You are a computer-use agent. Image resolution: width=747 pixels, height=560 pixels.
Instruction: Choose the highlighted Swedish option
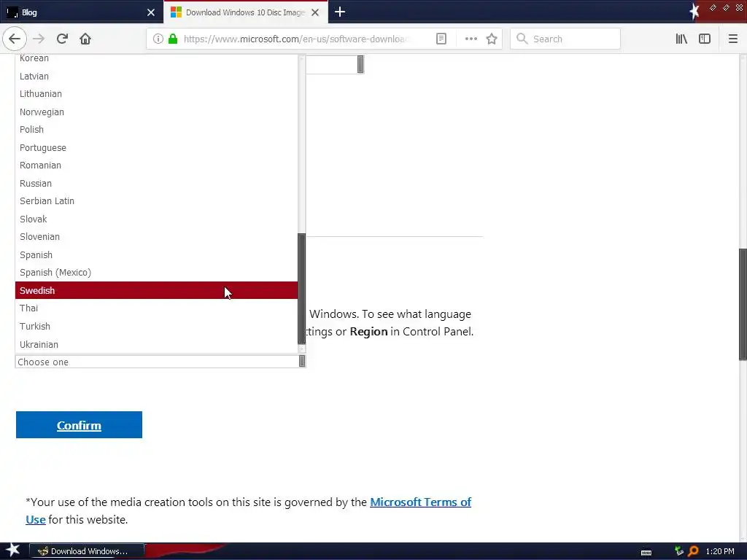[x=157, y=290]
